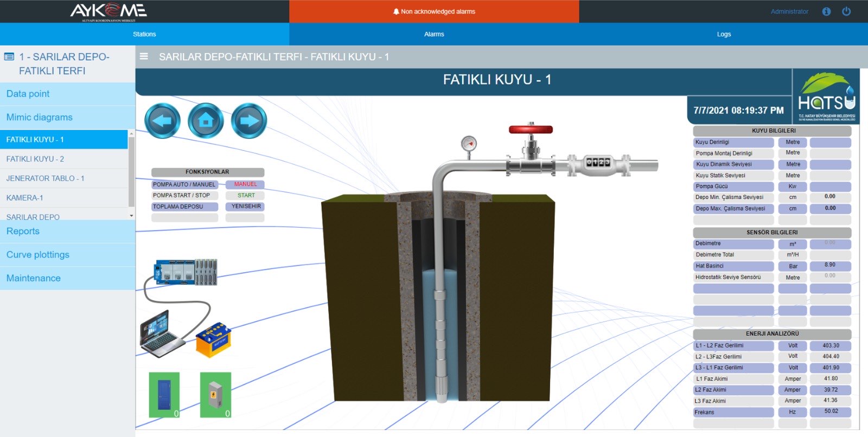Click the battery icon

(x=213, y=340)
